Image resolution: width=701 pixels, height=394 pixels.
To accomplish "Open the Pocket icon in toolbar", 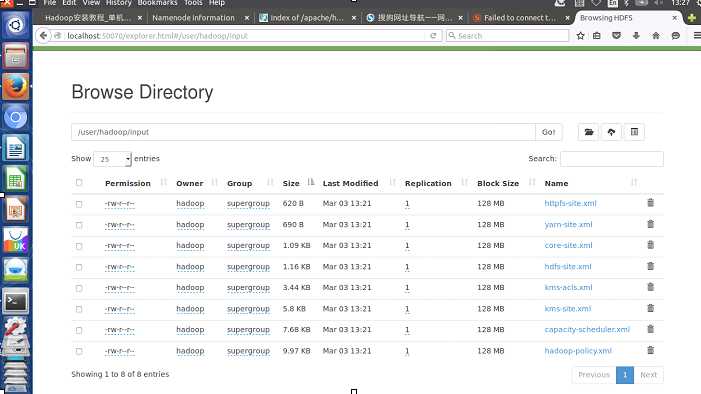I will [x=617, y=36].
